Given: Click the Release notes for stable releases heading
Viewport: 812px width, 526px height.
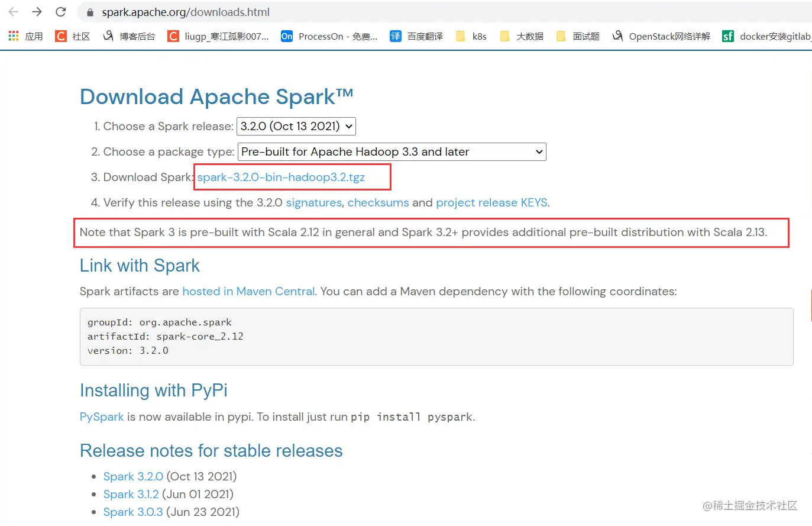Looking at the screenshot, I should click(x=211, y=451).
